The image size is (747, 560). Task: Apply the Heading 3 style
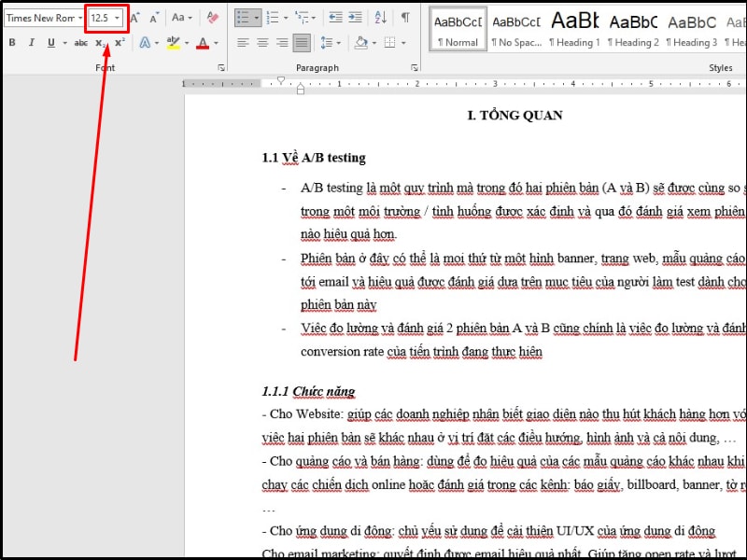pyautogui.click(x=692, y=30)
